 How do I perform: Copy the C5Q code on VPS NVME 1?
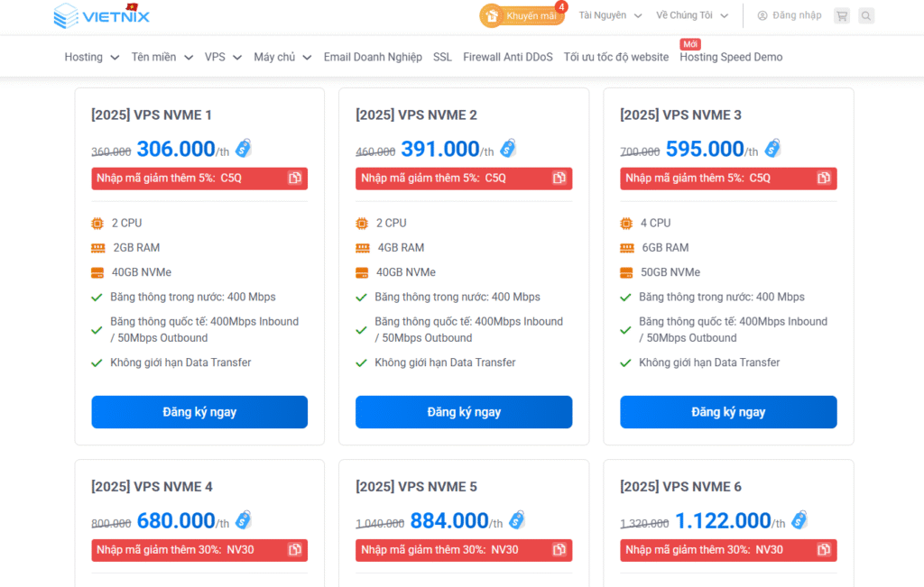tap(295, 179)
